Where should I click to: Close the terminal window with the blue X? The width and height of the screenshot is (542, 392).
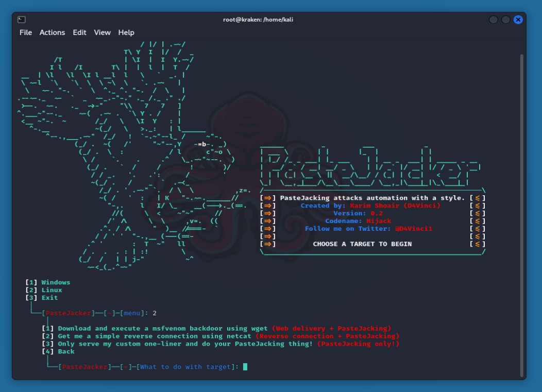point(518,20)
